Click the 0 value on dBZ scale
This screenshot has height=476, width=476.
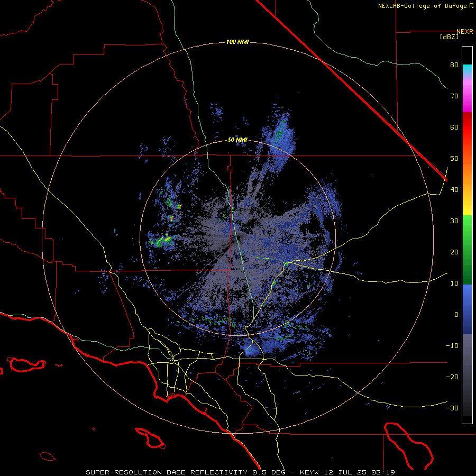click(x=456, y=315)
